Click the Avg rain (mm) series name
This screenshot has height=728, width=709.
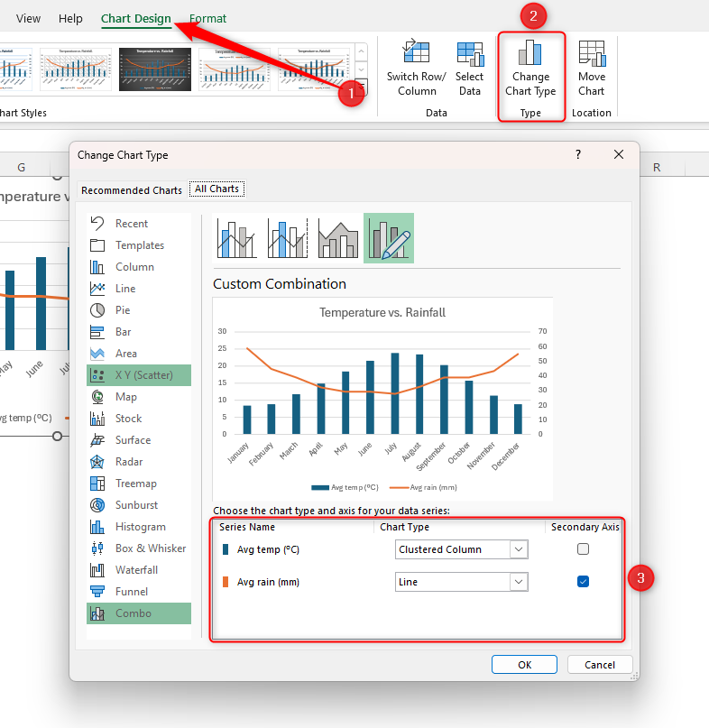click(x=268, y=582)
